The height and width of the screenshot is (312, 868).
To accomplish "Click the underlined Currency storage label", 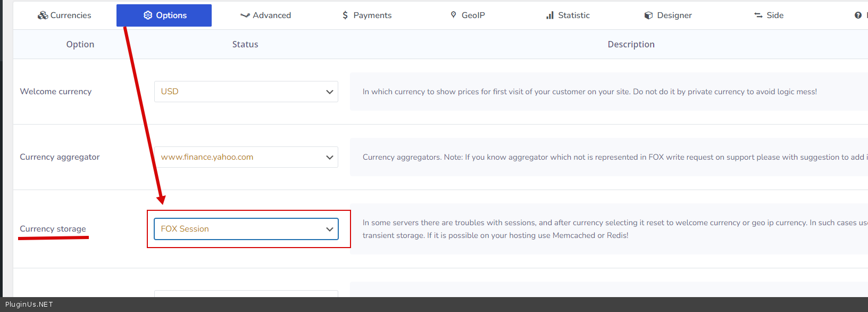I will pyautogui.click(x=53, y=229).
